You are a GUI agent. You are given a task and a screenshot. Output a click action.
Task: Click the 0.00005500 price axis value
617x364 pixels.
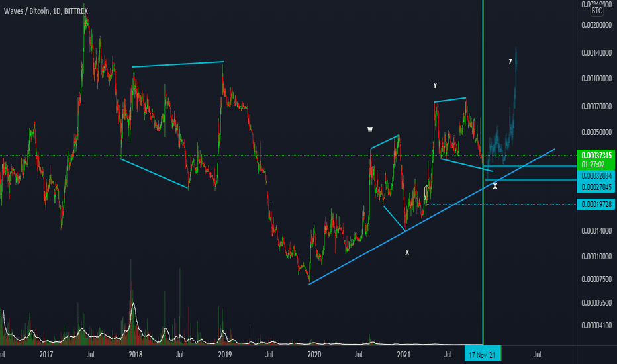pyautogui.click(x=596, y=303)
